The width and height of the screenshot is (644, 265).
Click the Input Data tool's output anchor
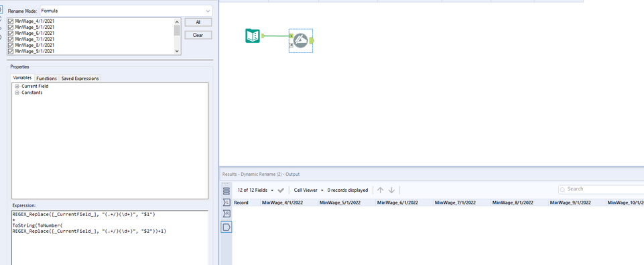(263, 36)
